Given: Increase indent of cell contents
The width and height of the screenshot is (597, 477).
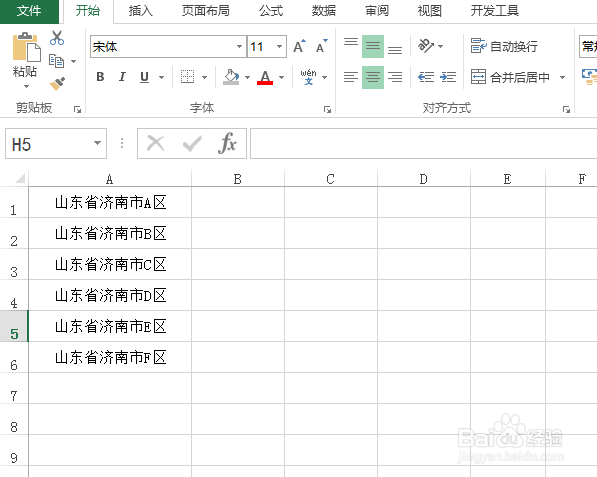Looking at the screenshot, I should point(448,77).
